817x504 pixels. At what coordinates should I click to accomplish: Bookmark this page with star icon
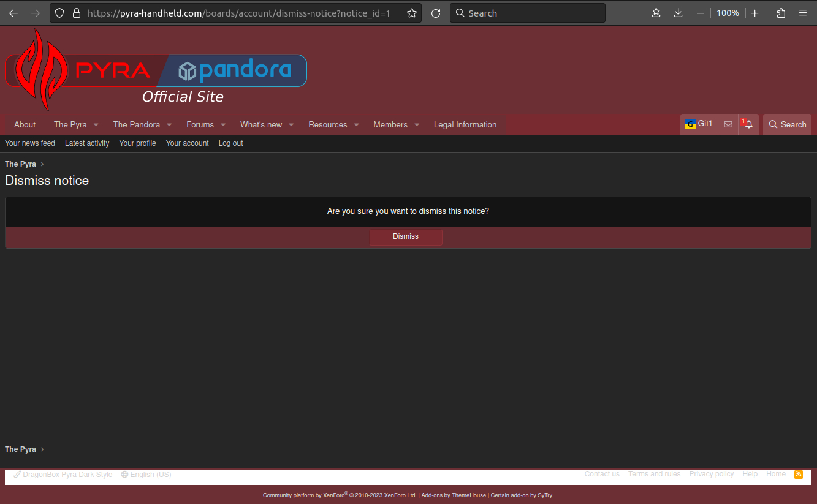(412, 13)
